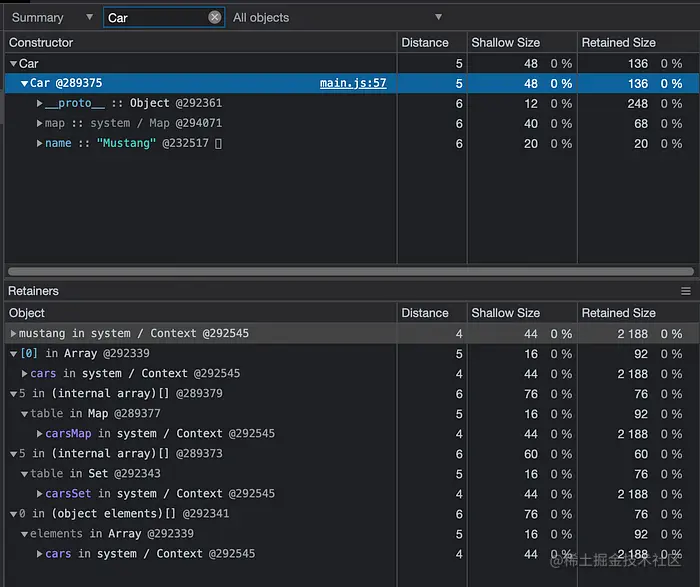
Task: Collapse the table in Set @292343 row
Action: click(25, 474)
